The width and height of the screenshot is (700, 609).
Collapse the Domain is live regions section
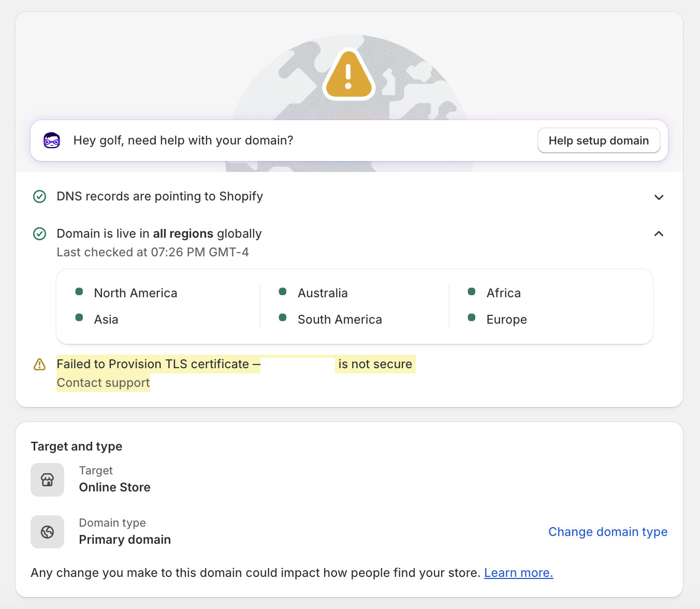coord(659,234)
